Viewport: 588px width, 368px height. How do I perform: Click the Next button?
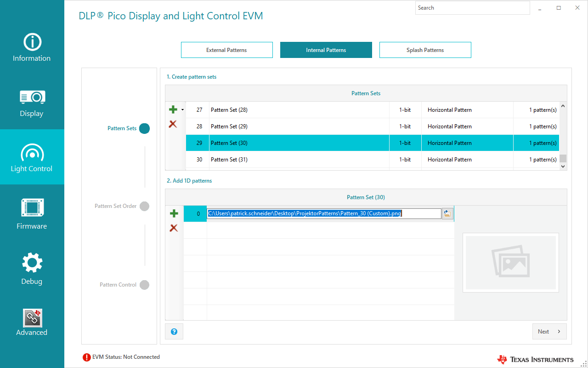pos(549,332)
